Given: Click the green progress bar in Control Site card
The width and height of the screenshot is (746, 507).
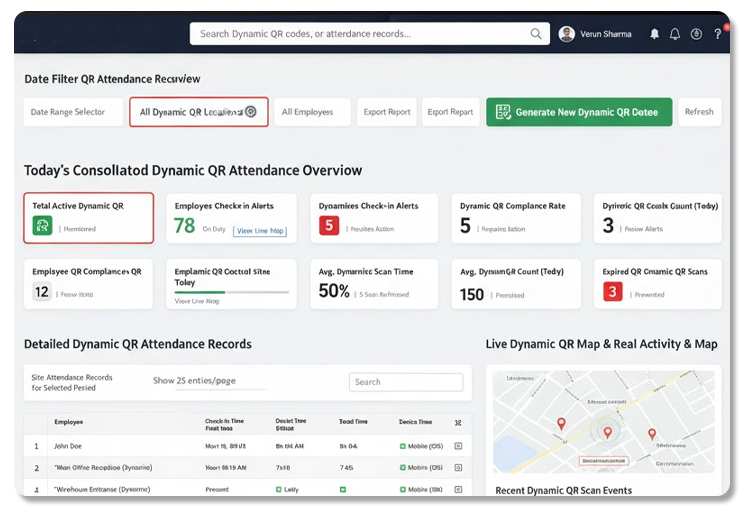Looking at the screenshot, I should pos(200,292).
